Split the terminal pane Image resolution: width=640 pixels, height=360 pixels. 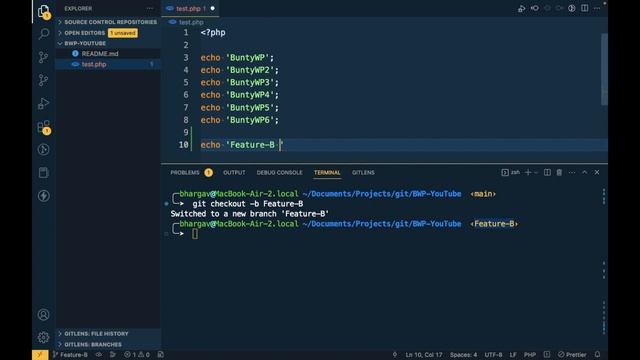547,173
